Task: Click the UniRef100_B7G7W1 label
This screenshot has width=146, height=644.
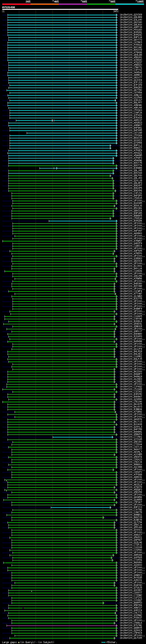Action: [x=131, y=625]
